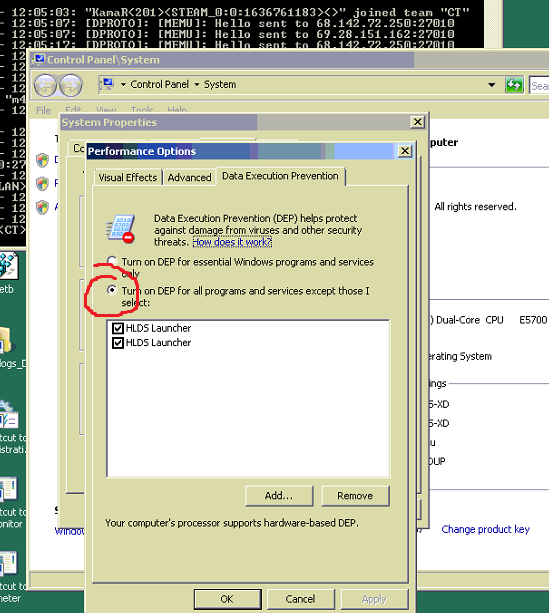Click the third security shield icon in sidebar
549x613 pixels.
click(x=42, y=207)
